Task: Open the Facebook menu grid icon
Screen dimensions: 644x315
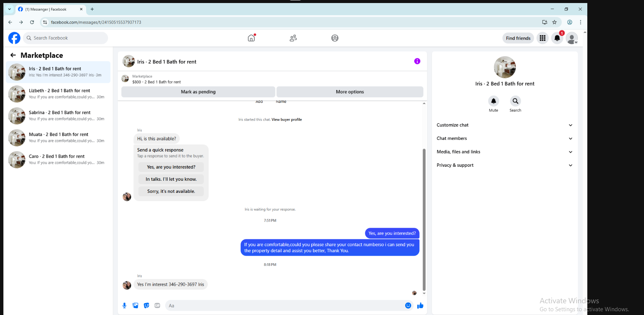Action: pyautogui.click(x=542, y=38)
